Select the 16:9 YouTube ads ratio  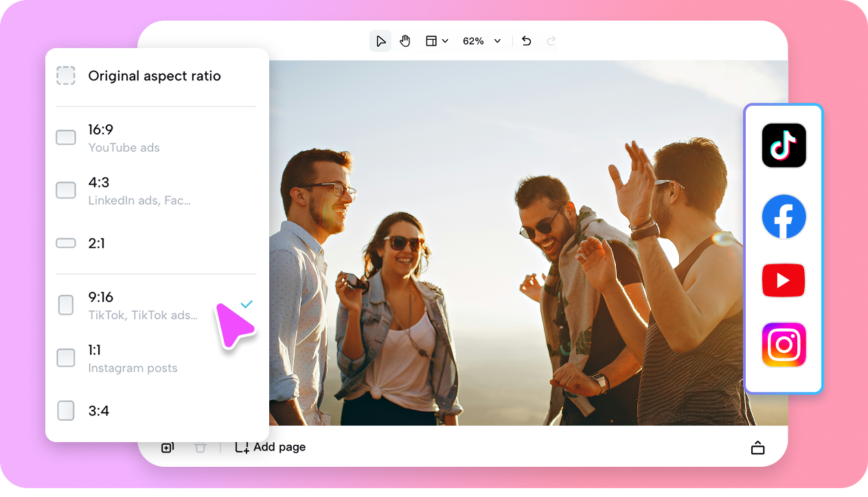coord(157,138)
